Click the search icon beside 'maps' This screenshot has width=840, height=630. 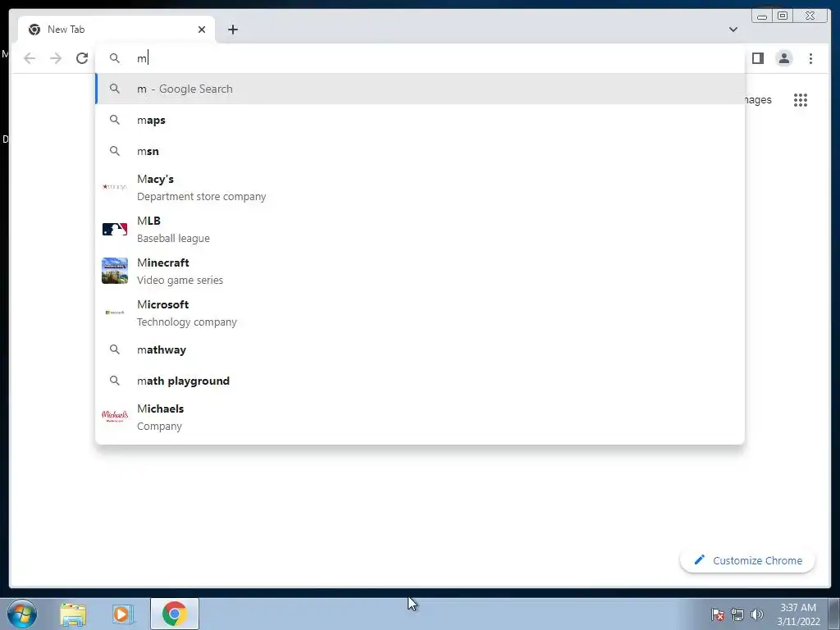click(115, 120)
